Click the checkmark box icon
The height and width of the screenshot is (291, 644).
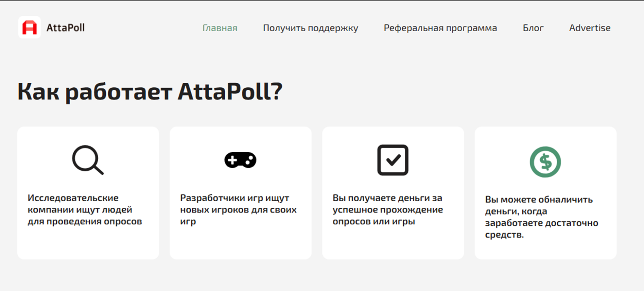point(393,160)
